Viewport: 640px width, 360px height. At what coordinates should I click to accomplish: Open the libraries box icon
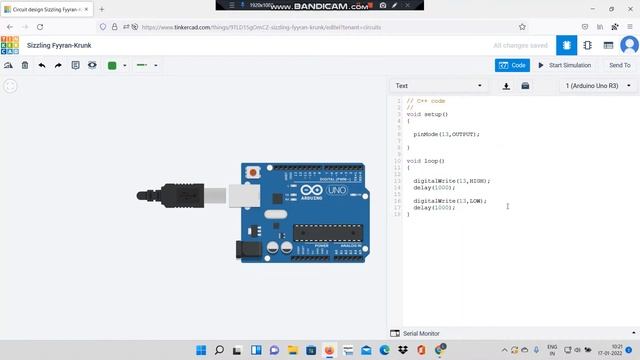[x=525, y=86]
